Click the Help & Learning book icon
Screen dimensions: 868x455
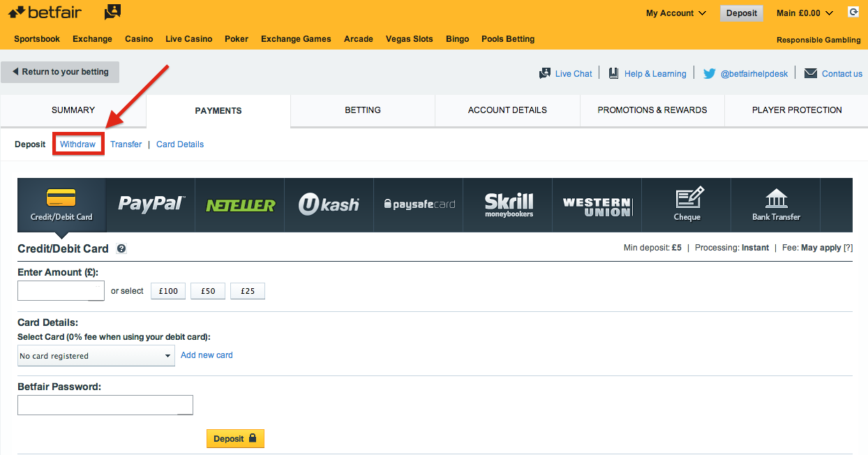pos(614,73)
